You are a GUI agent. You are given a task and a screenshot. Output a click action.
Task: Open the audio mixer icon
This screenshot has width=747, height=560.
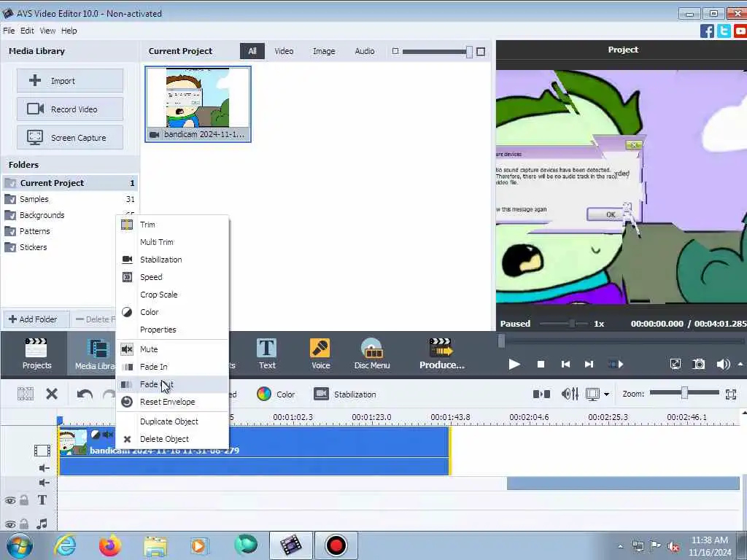[x=570, y=394]
